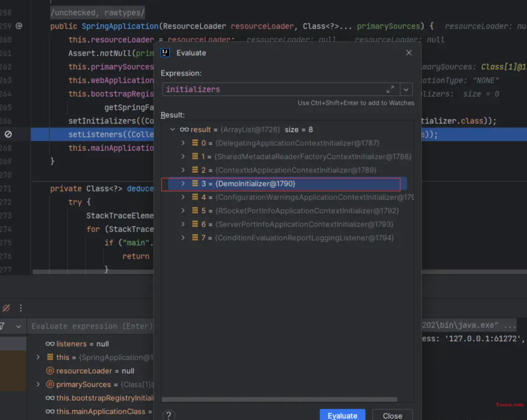Click the parameter icon beside resourceLoader
This screenshot has height=420, width=527.
[50, 371]
